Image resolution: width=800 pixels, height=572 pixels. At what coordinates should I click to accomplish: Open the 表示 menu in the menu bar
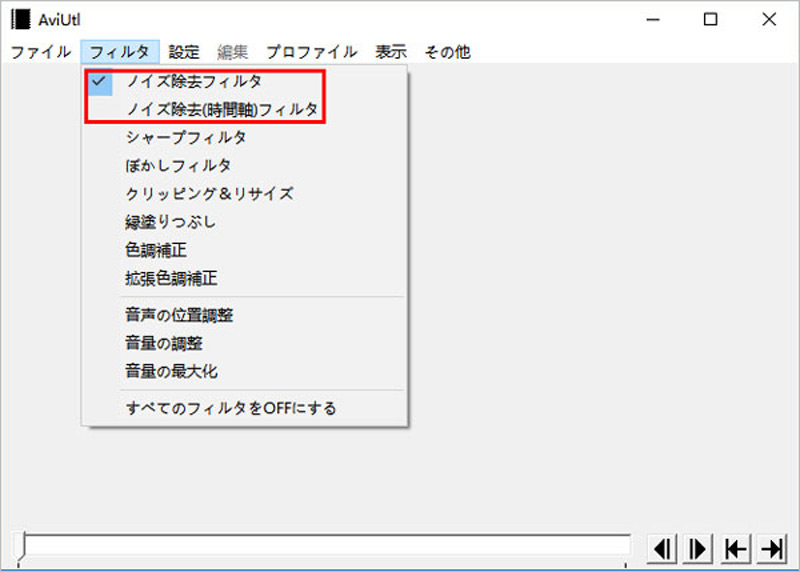(391, 52)
